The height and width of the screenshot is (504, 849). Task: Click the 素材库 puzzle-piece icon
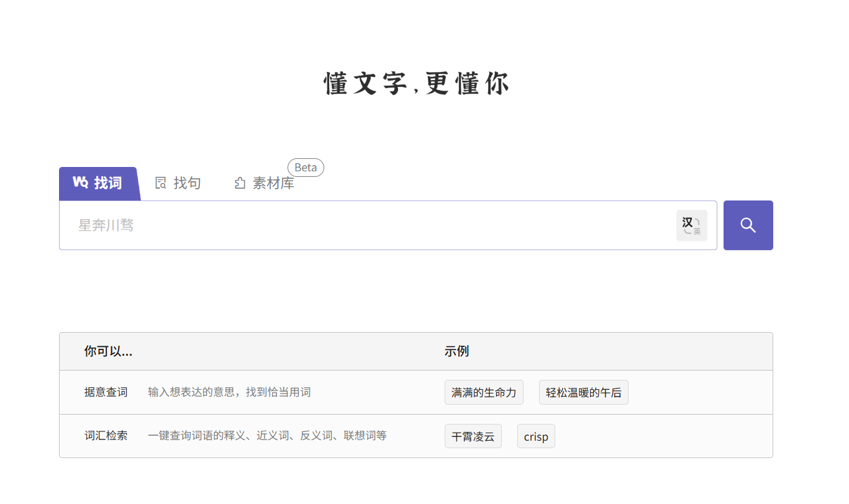click(240, 183)
